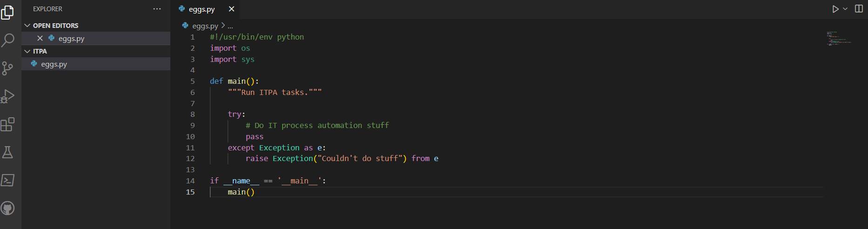Open the Testing flask icon

[x=7, y=152]
